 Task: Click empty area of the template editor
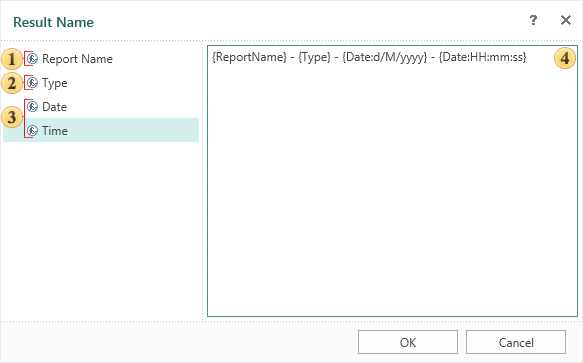tap(392, 193)
